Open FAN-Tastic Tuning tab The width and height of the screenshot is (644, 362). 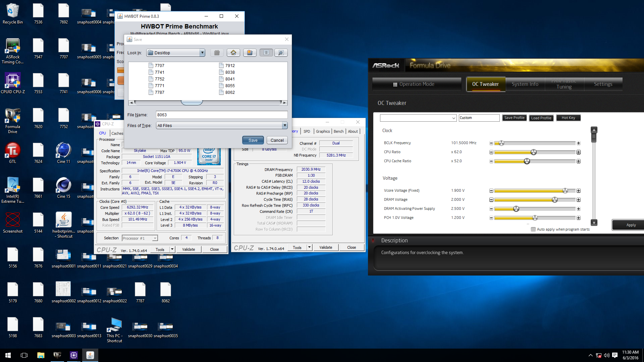(x=564, y=84)
